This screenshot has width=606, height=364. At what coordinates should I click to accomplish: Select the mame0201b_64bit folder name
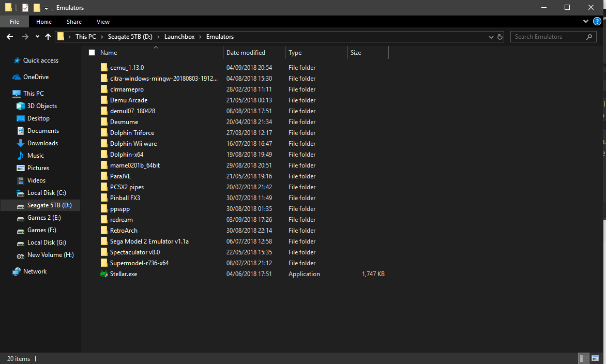click(x=135, y=165)
